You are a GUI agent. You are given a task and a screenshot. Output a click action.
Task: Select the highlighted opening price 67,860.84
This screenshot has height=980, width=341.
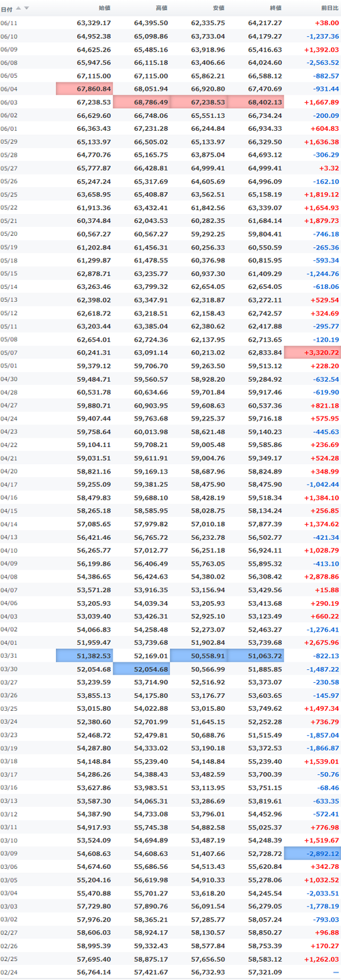(x=85, y=89)
